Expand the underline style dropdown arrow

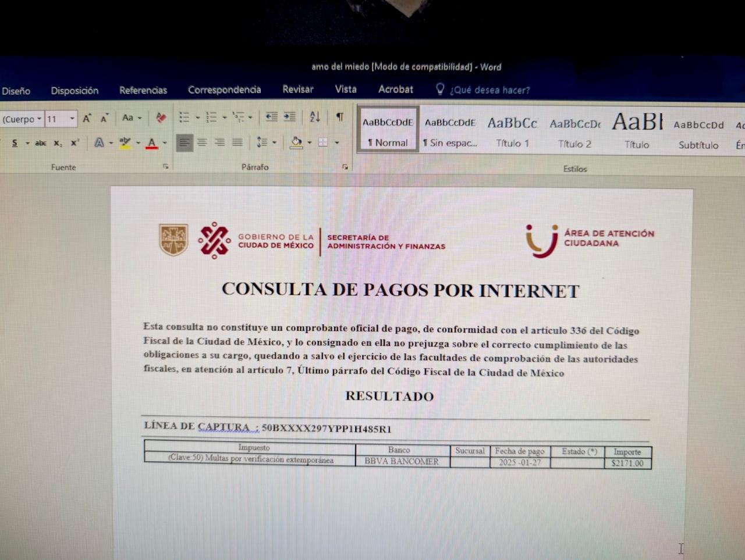point(27,143)
